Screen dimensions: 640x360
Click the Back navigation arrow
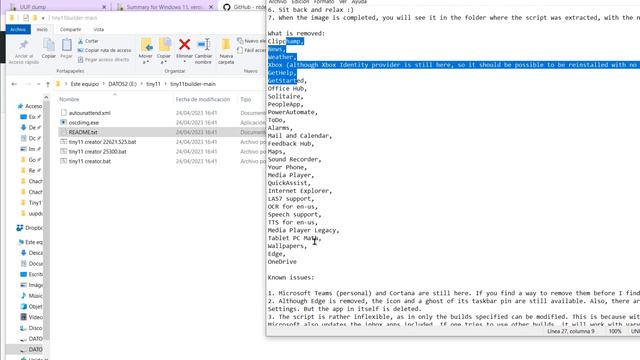pyautogui.click(x=14, y=84)
